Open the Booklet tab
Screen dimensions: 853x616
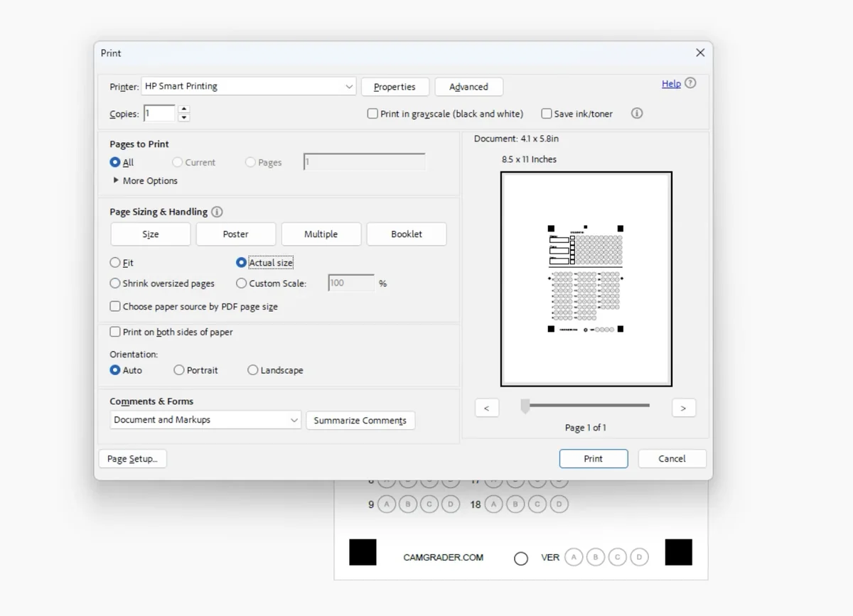[407, 234]
